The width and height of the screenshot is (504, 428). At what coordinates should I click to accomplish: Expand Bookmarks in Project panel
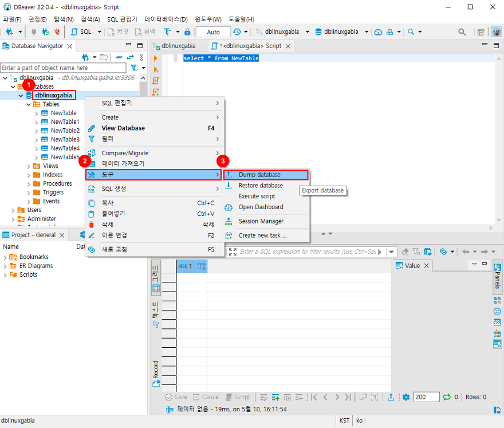coord(5,257)
